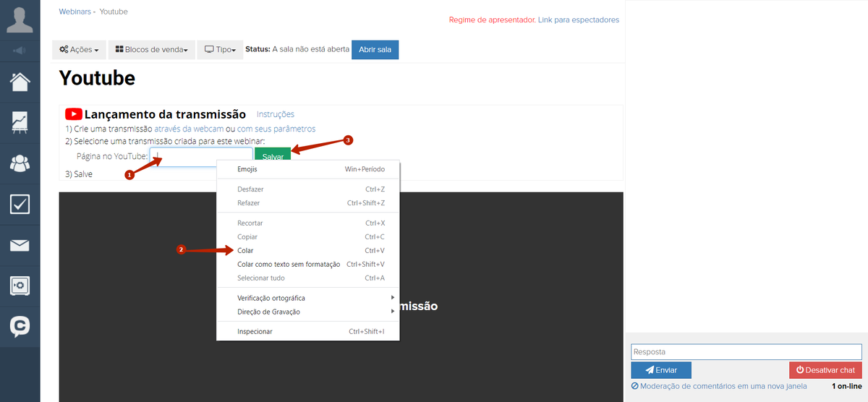Choose Emojis in the context menu
868x402 pixels.
pyautogui.click(x=308, y=169)
